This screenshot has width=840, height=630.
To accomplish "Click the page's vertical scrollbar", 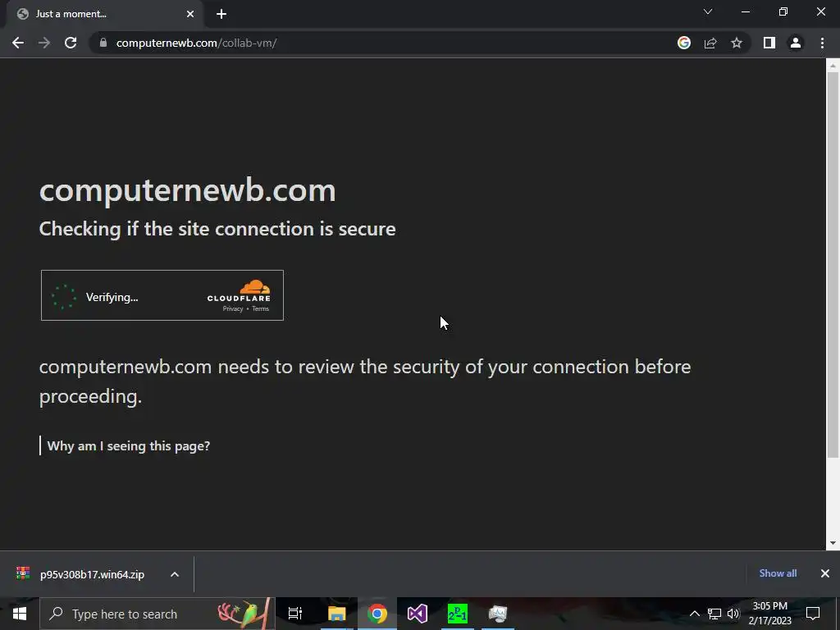I will point(833,265).
